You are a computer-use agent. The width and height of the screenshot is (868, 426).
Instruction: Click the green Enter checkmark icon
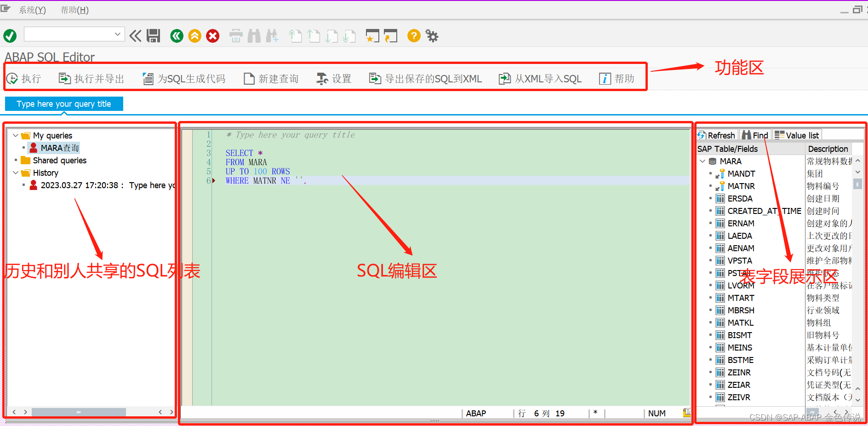tap(10, 36)
